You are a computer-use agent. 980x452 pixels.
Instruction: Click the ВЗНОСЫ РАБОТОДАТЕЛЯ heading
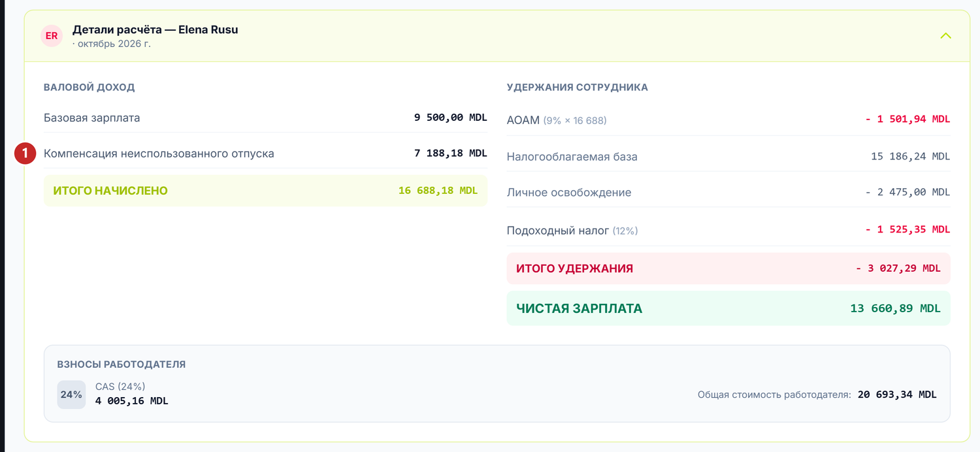122,364
